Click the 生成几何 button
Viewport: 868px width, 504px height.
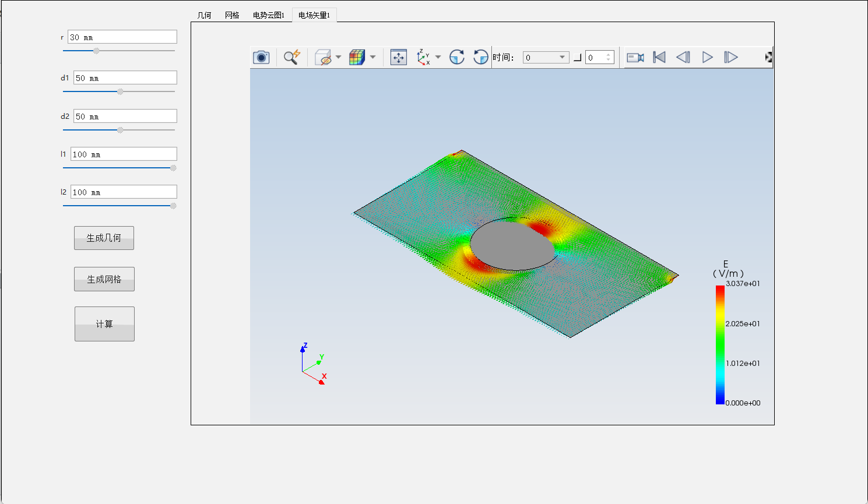click(104, 238)
